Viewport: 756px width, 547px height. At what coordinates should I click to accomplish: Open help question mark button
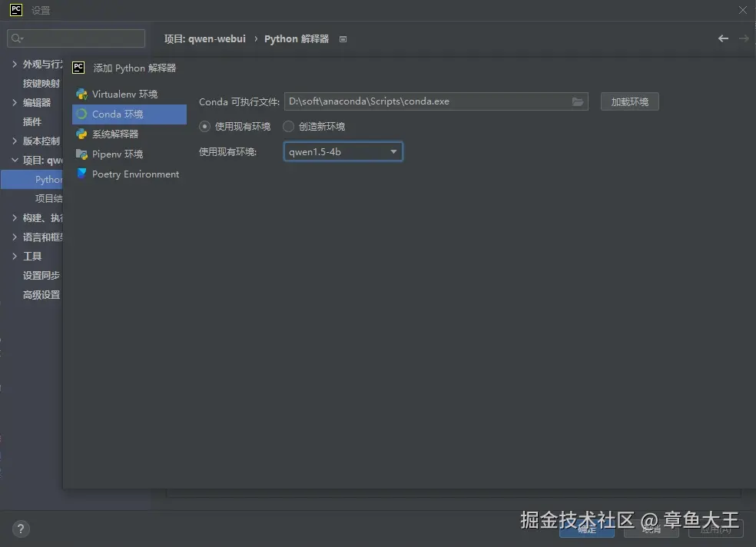[x=21, y=529]
